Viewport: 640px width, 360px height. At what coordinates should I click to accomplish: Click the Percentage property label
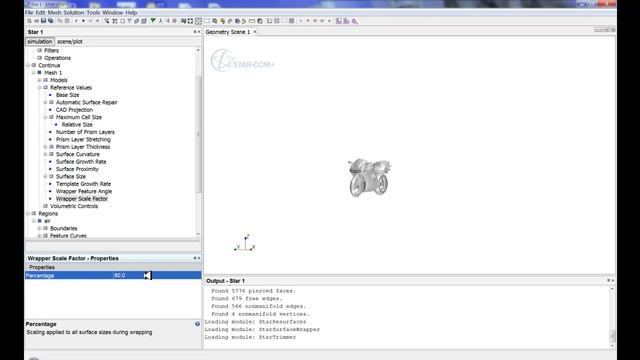[40, 276]
